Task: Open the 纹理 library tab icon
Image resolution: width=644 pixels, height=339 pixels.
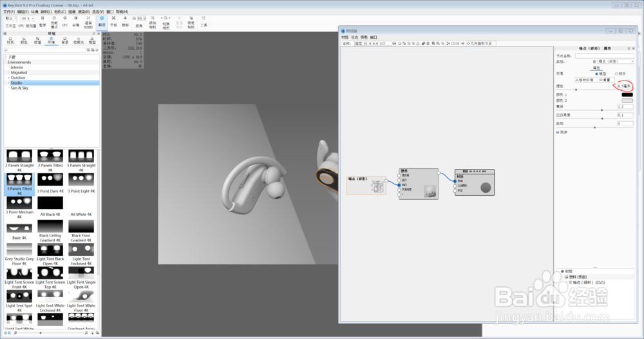Action: coord(37,40)
